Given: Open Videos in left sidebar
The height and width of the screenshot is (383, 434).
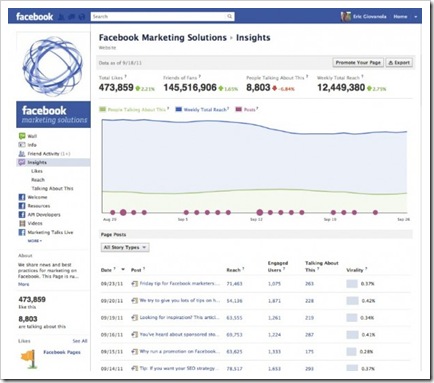Looking at the screenshot, I should 35,223.
